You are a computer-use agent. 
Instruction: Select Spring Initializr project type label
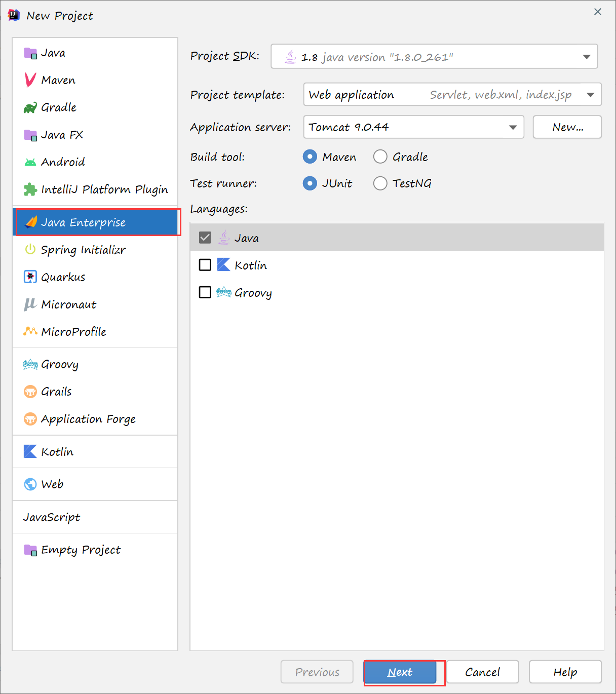[84, 250]
